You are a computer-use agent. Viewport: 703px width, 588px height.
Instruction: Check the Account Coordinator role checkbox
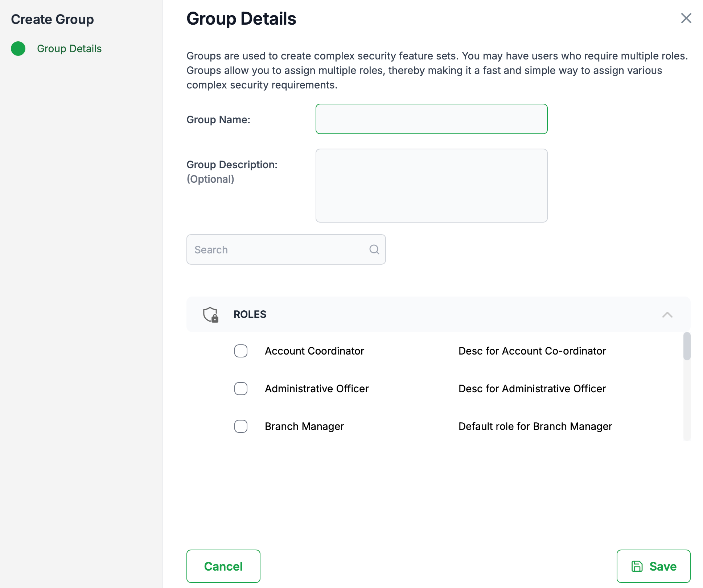(241, 351)
